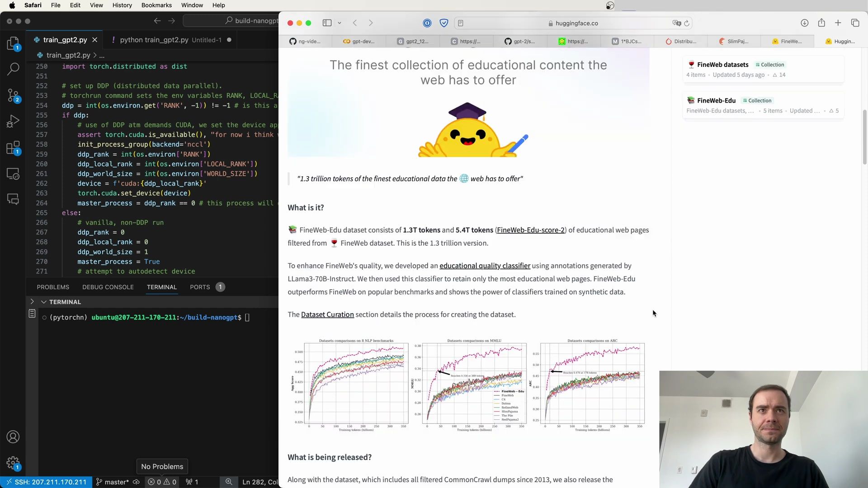Viewport: 868px width, 488px height.
Task: Click the Dataset Curation hyperlink
Action: pyautogui.click(x=327, y=314)
